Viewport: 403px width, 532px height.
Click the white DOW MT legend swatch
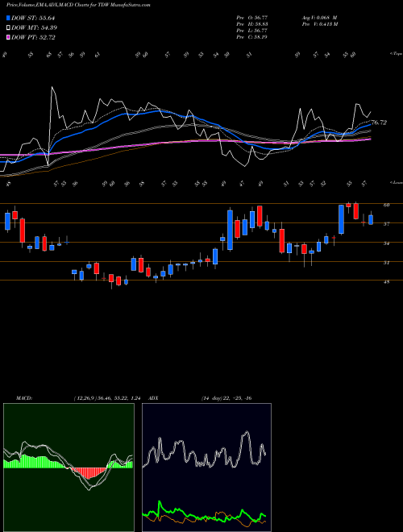click(9, 28)
